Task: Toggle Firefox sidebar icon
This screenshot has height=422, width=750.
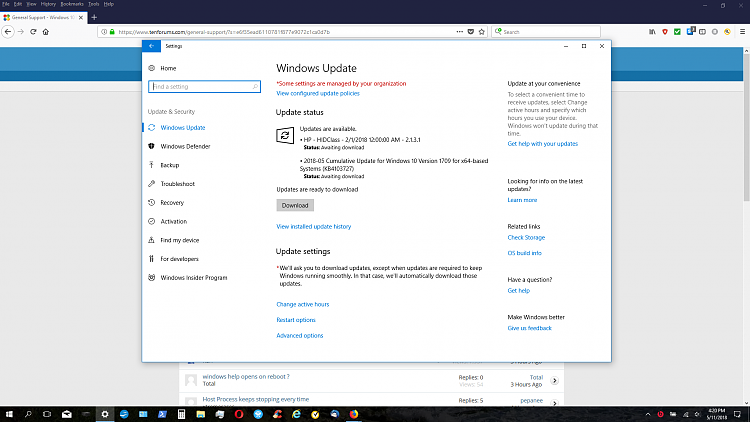Action: point(702,32)
